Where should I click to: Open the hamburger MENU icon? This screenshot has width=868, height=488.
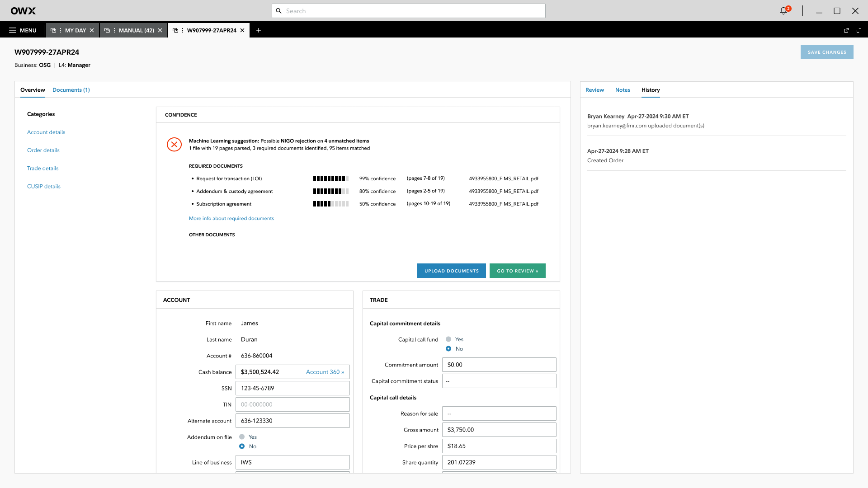[13, 30]
